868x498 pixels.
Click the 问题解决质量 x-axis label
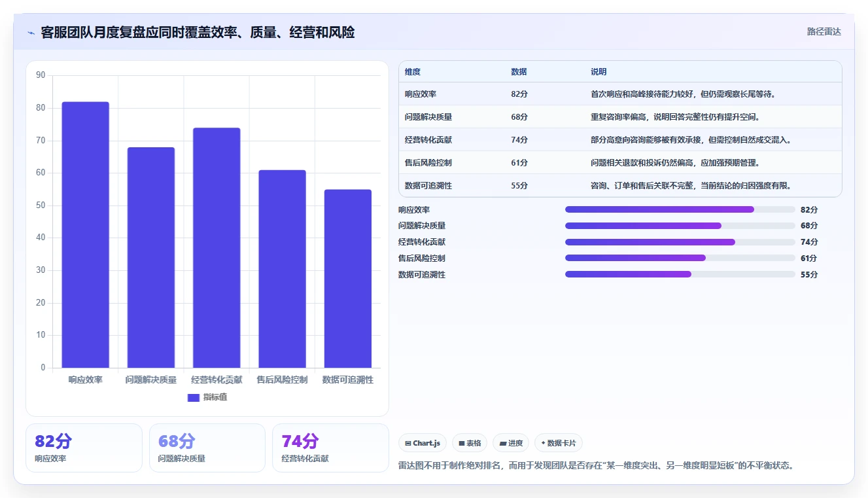pos(151,380)
